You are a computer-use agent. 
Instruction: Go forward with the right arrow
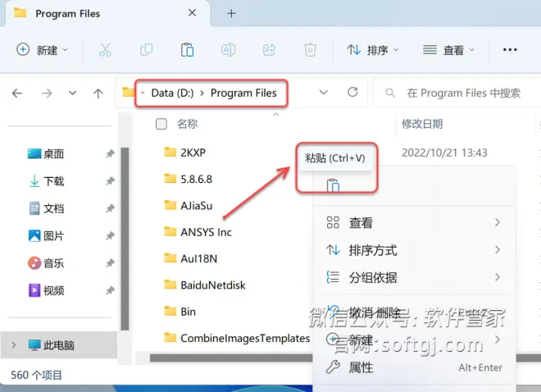click(x=47, y=93)
